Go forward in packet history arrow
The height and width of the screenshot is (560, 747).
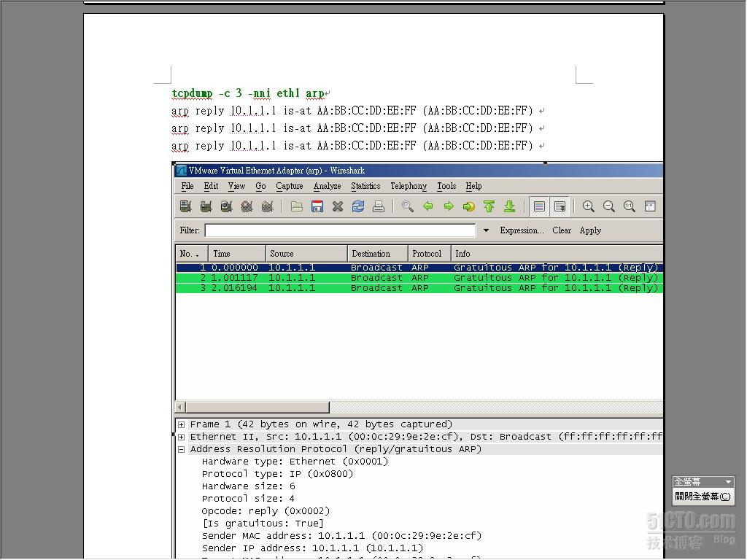449,206
